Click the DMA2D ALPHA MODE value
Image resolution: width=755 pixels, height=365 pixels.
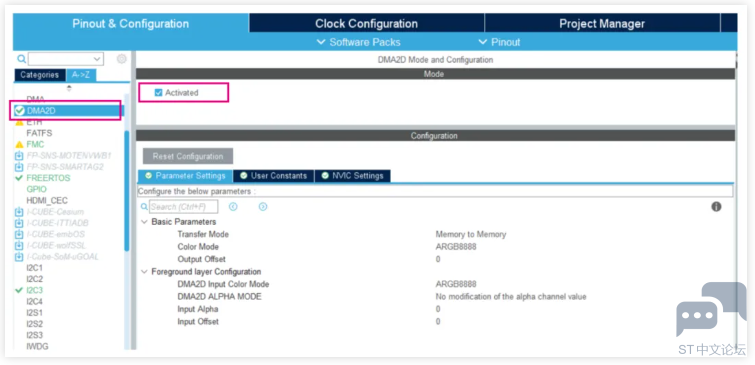pyautogui.click(x=511, y=297)
